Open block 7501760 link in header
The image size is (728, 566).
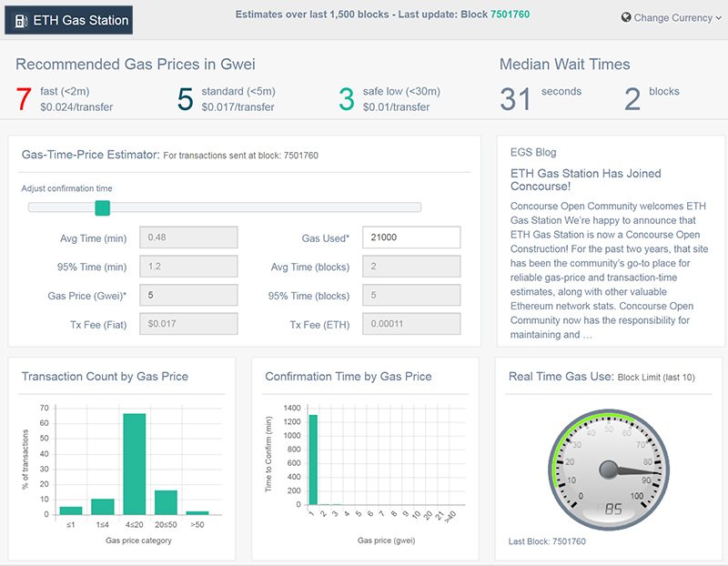(510, 15)
